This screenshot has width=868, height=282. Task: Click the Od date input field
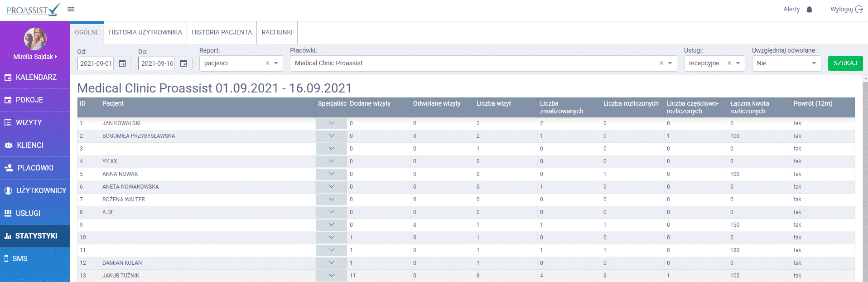pos(96,63)
